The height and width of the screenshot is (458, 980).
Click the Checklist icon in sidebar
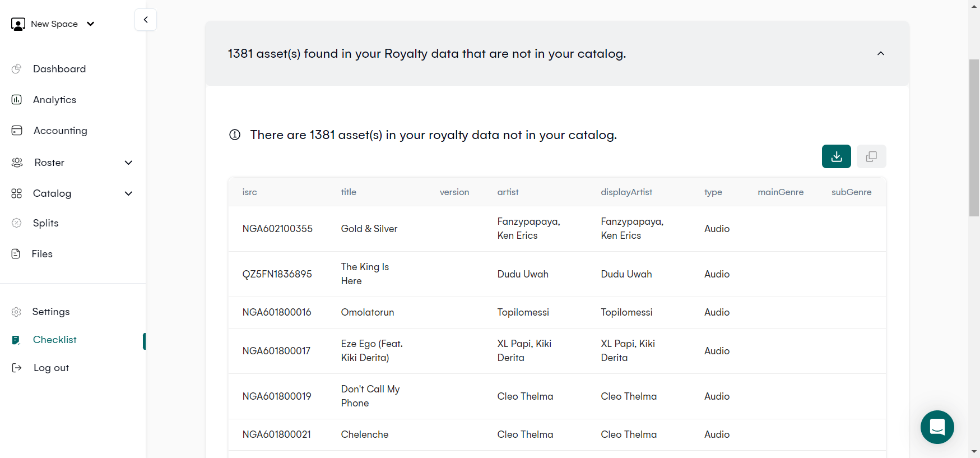pos(16,340)
